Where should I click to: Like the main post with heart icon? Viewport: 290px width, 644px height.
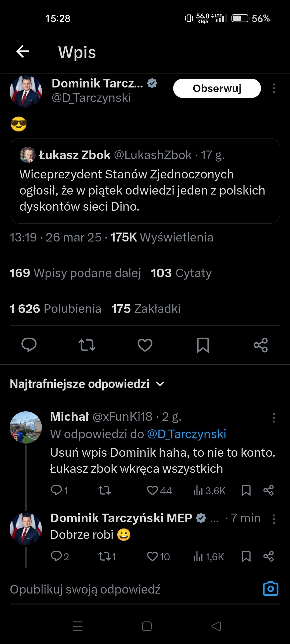(145, 345)
